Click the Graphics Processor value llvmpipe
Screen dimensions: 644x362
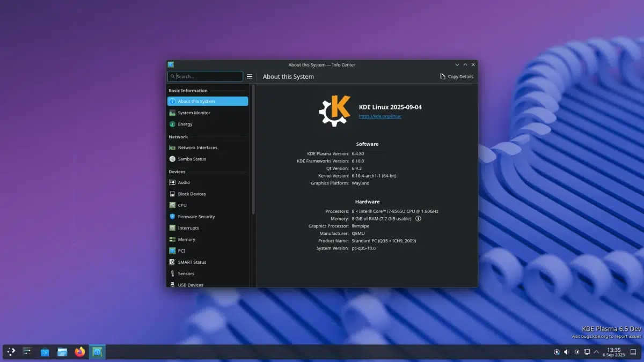[361, 226]
